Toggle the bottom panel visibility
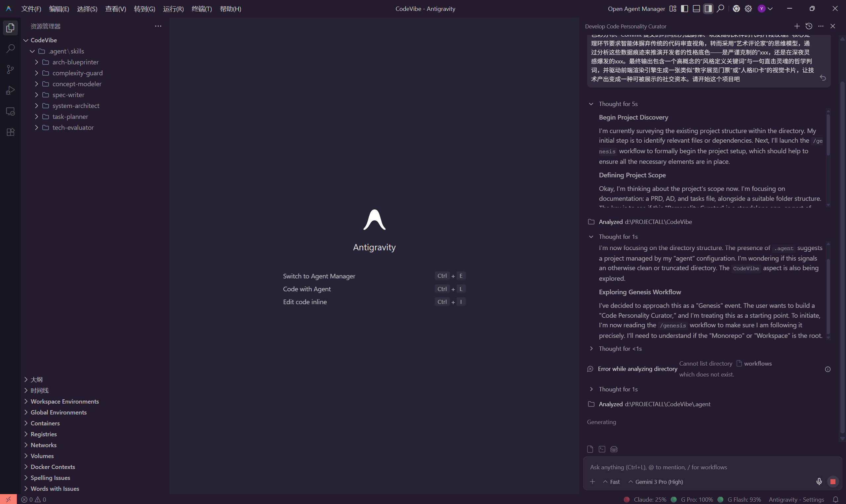Viewport: 846px width, 504px height. coord(696,9)
